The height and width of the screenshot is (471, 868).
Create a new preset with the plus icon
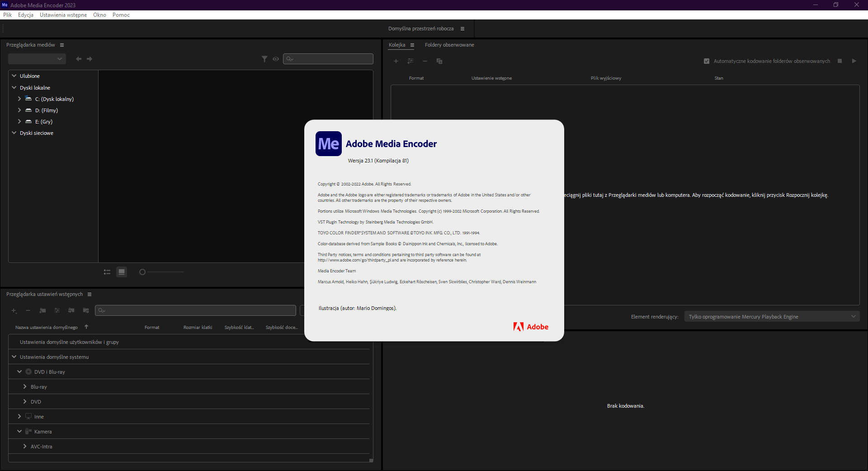coord(14,310)
